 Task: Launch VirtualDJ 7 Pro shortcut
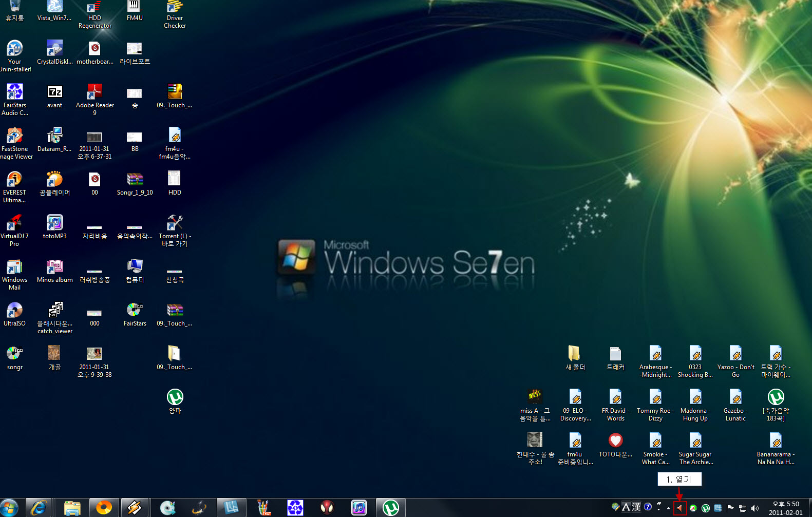pos(14,231)
